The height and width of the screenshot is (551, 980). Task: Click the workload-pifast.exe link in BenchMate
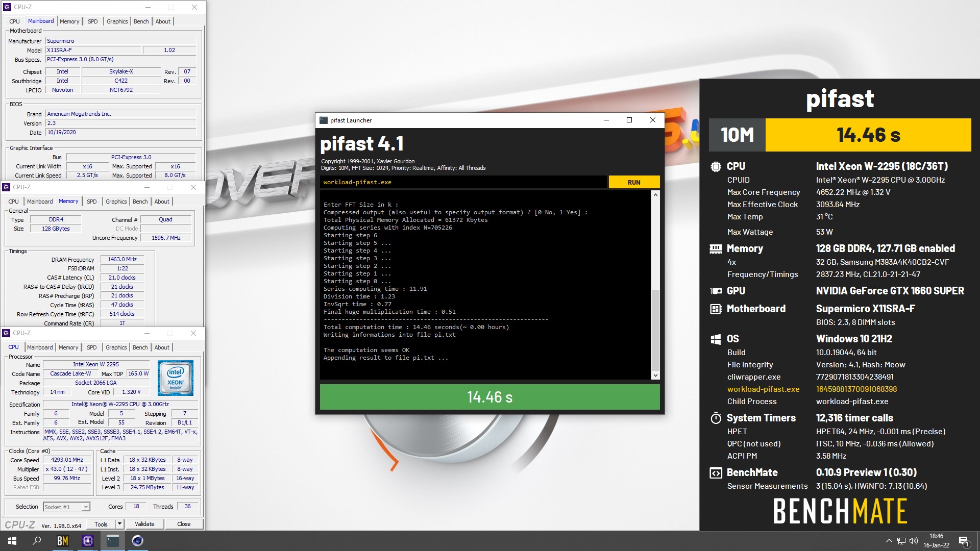[x=763, y=389]
